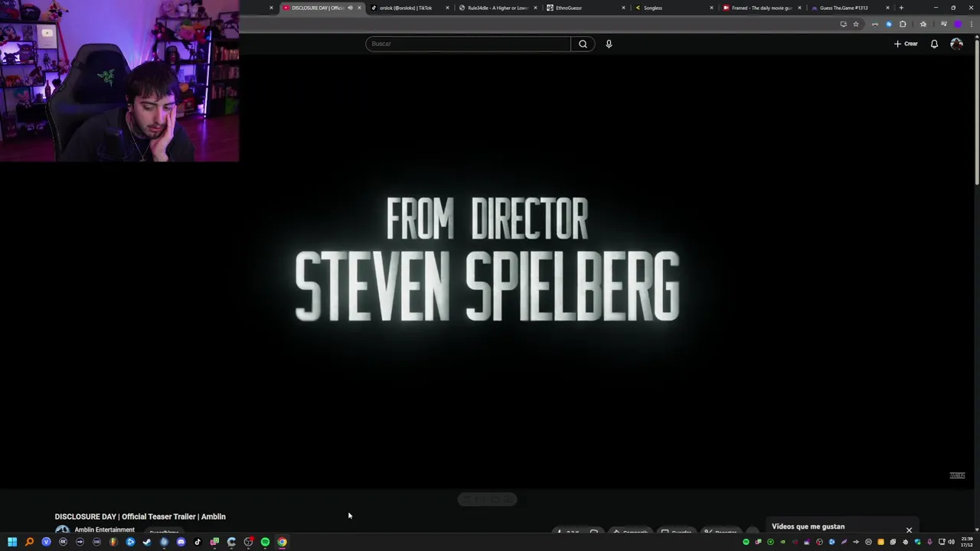Click the YouTube search magnifier button
Image resolution: width=980 pixels, height=551 pixels.
(x=583, y=44)
